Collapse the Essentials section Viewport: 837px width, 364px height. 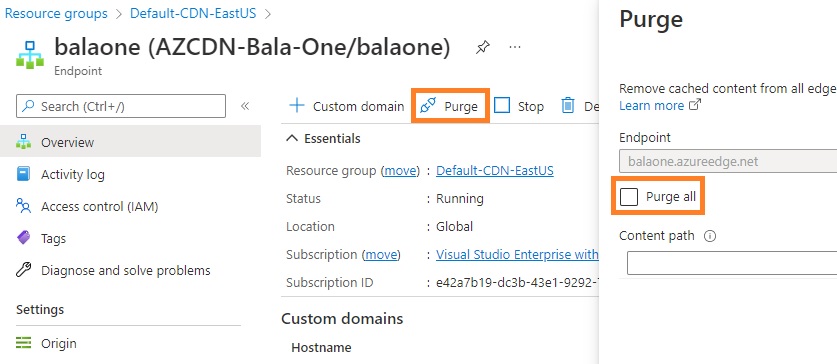tap(291, 138)
